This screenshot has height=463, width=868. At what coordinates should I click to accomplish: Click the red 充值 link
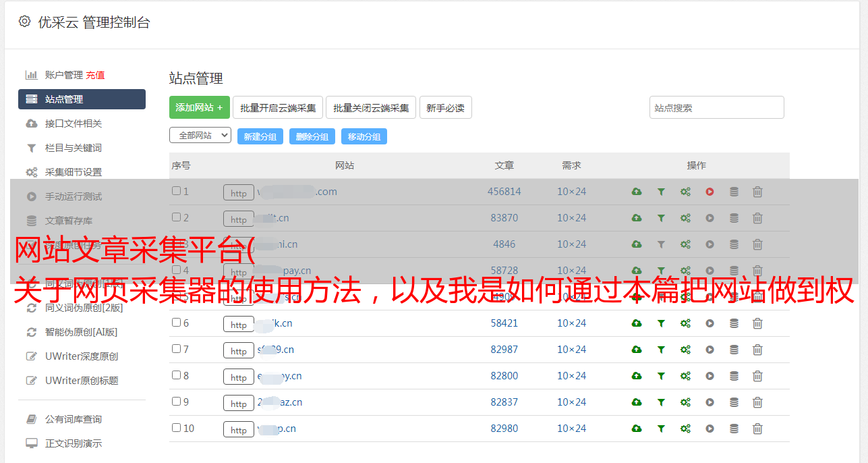pos(95,75)
